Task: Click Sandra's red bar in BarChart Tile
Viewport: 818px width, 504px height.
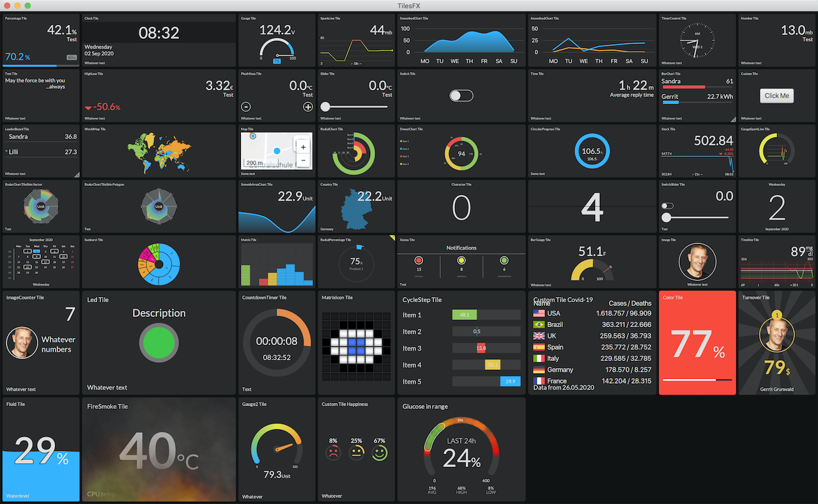Action: coord(683,87)
